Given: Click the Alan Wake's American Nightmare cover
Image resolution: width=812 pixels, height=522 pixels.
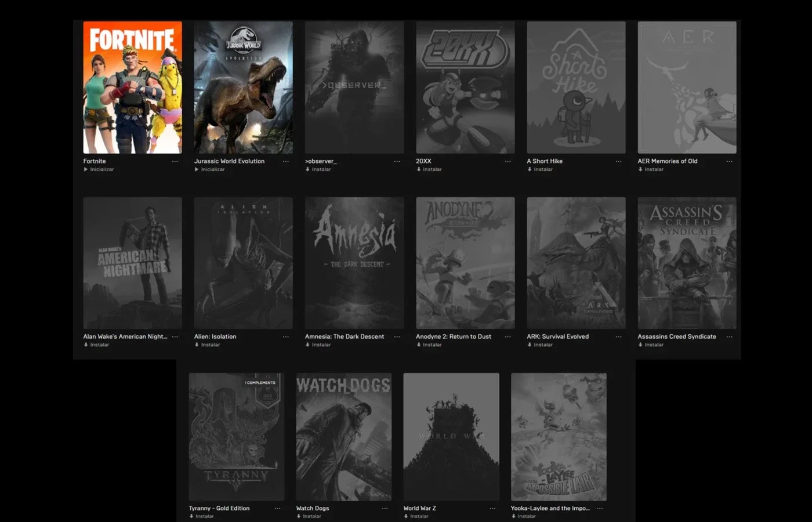Looking at the screenshot, I should pos(132,263).
